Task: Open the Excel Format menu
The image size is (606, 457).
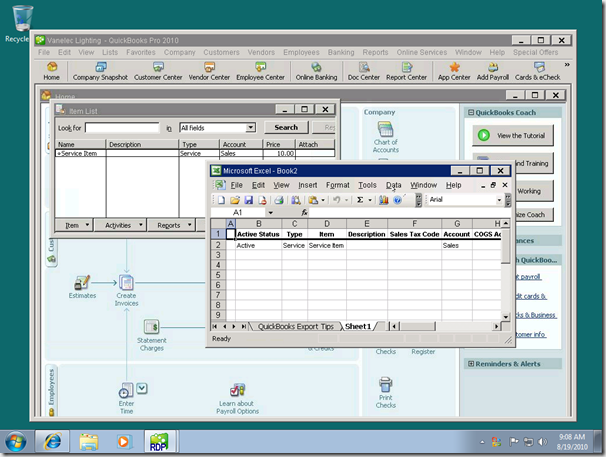Action: (337, 185)
